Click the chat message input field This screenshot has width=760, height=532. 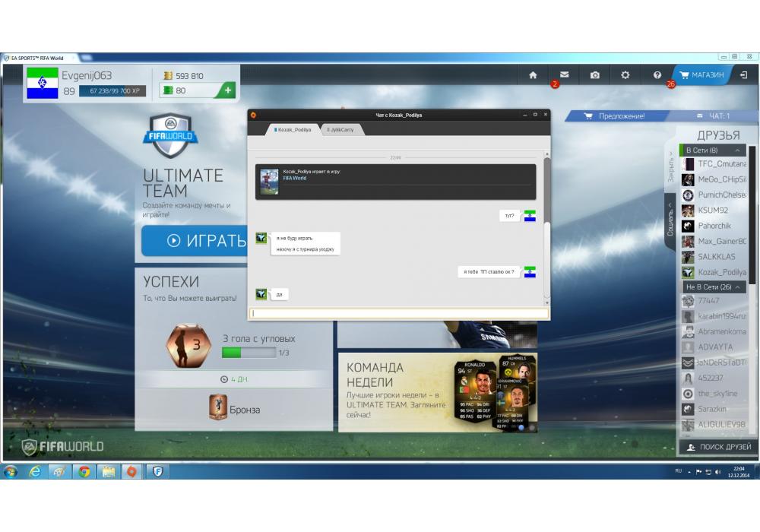point(399,313)
